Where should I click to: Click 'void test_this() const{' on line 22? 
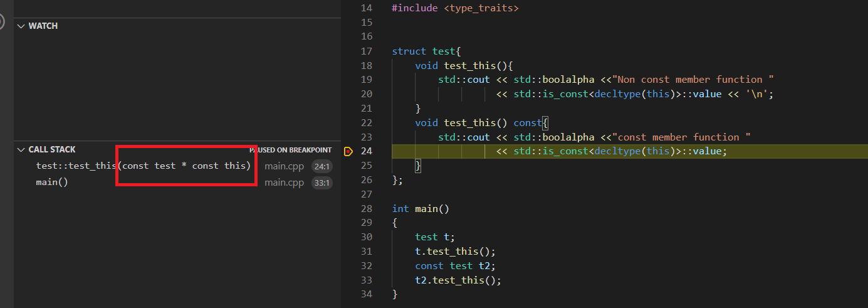coord(481,123)
